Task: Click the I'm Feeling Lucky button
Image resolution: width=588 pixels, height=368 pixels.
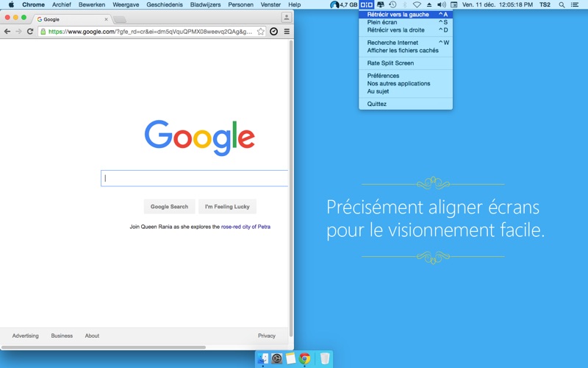Action: pyautogui.click(x=227, y=207)
